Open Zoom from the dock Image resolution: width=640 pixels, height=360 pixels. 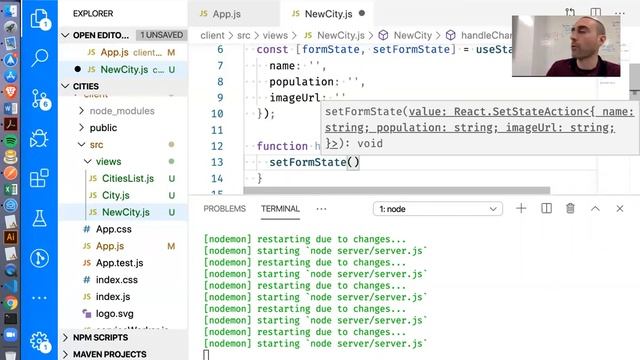(x=11, y=335)
